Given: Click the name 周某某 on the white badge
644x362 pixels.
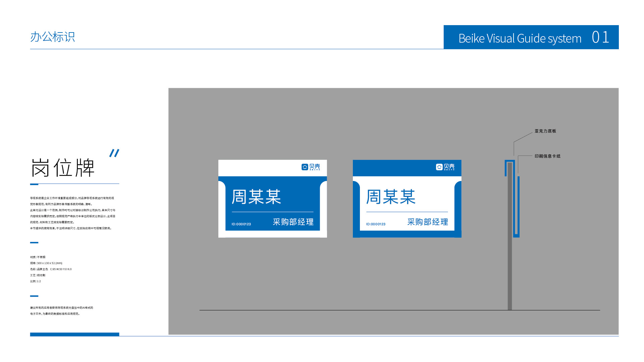Looking at the screenshot, I should coord(391,197).
